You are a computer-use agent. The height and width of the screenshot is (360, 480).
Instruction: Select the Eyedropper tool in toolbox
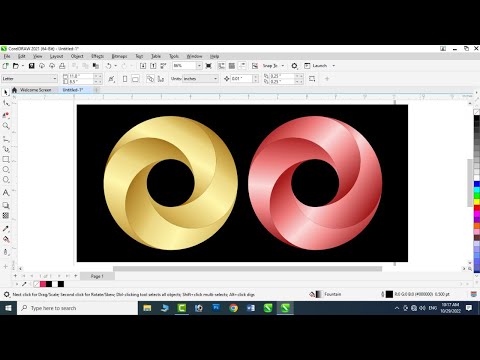6,228
